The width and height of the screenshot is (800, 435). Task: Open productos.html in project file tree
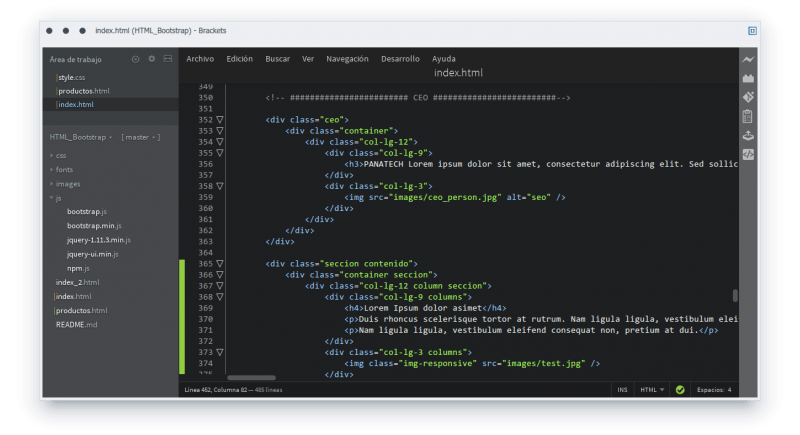coord(82,311)
